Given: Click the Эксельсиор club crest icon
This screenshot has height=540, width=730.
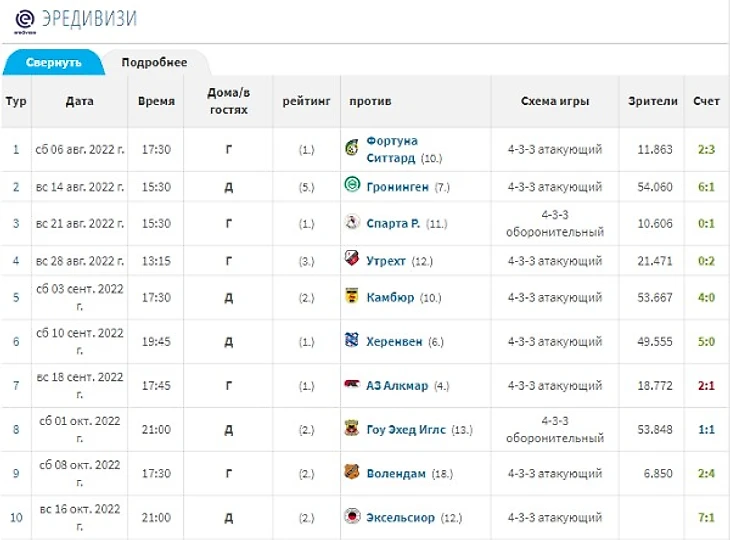Looking at the screenshot, I should click(351, 517).
